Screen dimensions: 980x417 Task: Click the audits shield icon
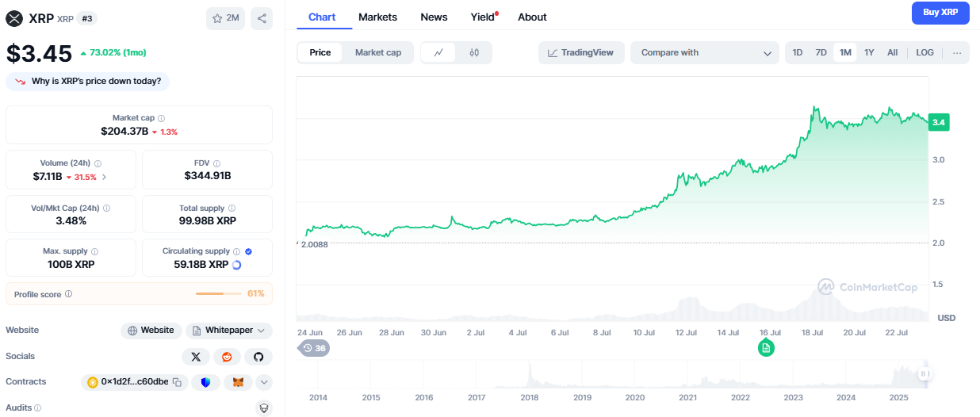(x=264, y=408)
